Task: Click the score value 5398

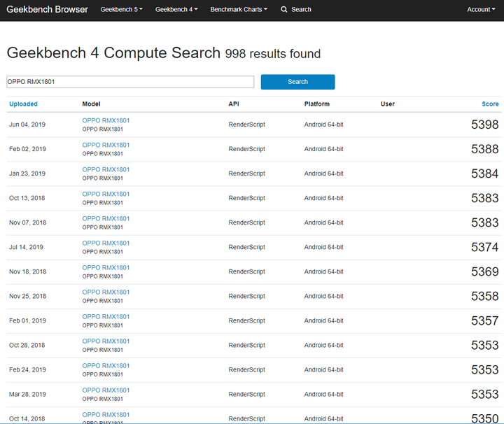Action: tap(484, 125)
